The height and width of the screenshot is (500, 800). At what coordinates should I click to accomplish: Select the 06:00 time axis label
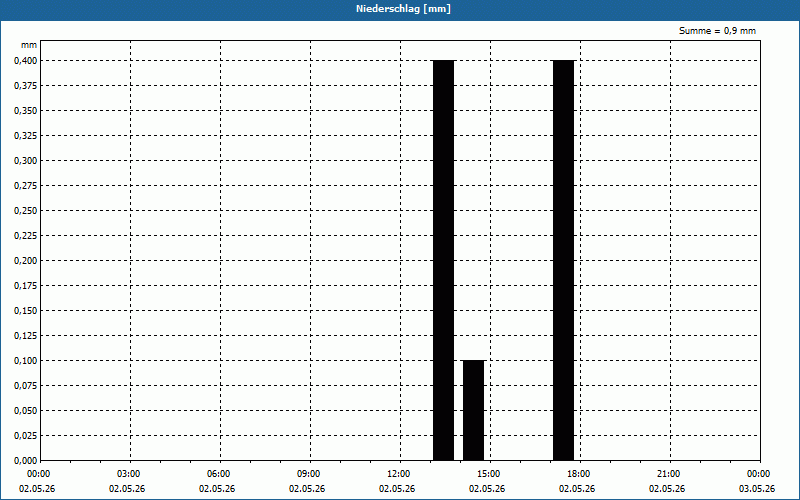(x=218, y=474)
